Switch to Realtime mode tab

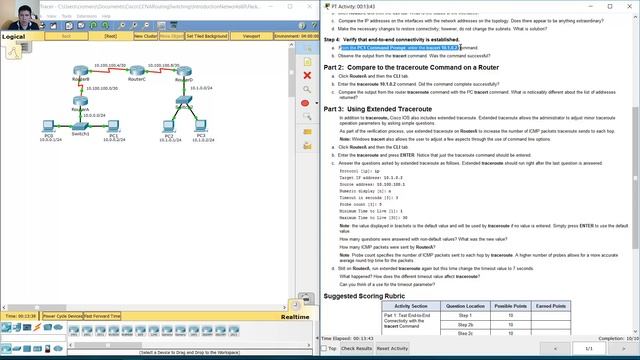295,317
